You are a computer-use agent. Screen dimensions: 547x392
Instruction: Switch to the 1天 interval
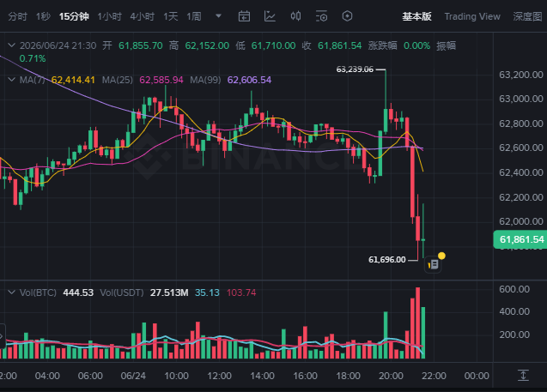pyautogui.click(x=171, y=16)
